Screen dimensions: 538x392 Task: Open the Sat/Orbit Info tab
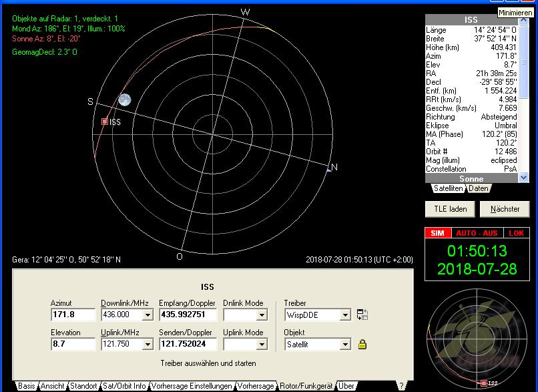click(x=124, y=386)
